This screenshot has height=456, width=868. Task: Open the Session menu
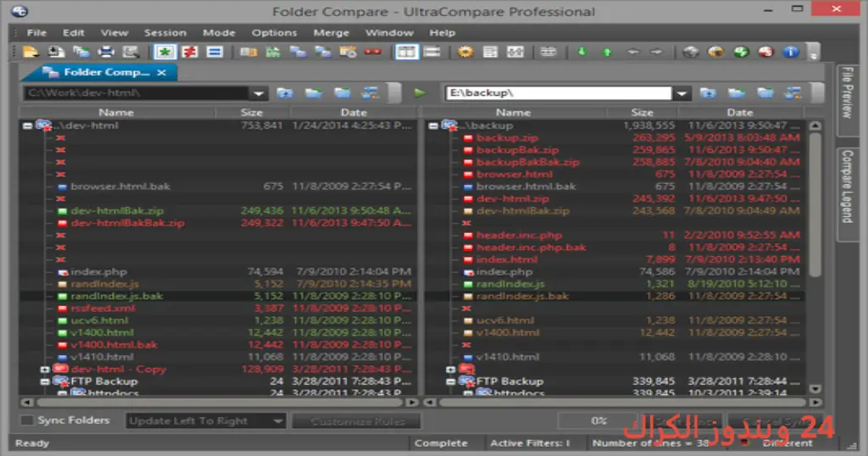pyautogui.click(x=165, y=33)
